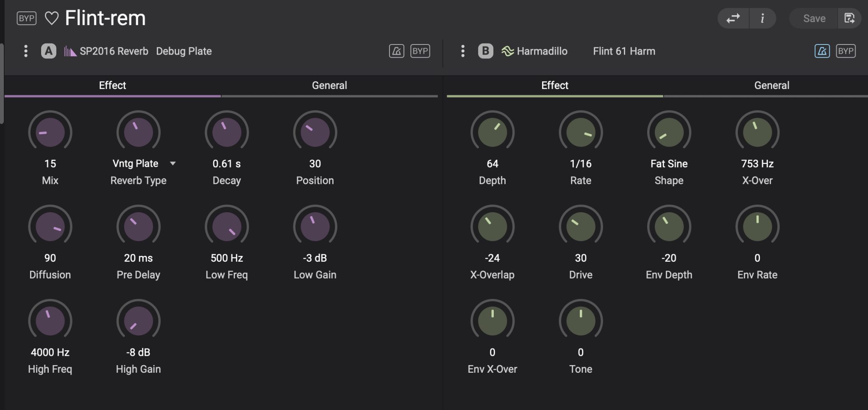Bypass the SP2016 Reverb in slot A

pos(420,51)
